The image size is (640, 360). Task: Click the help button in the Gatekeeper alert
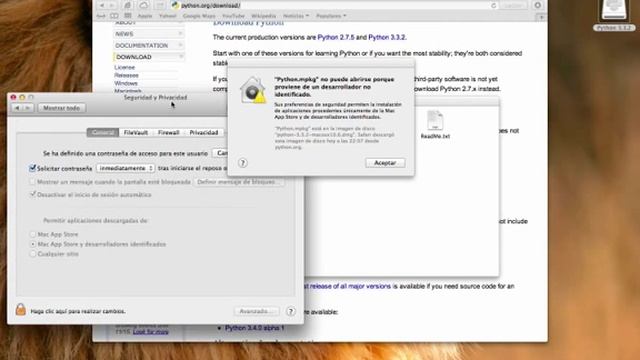(242, 163)
